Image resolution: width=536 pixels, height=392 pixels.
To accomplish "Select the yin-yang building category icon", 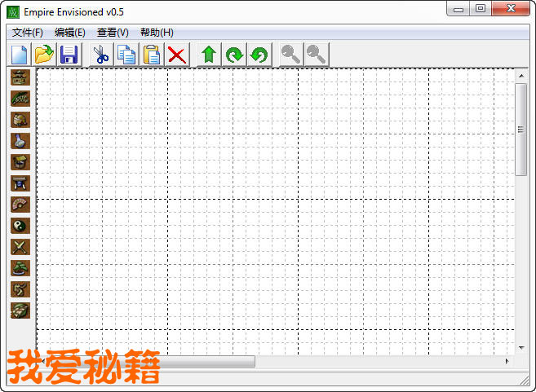I will tap(20, 226).
